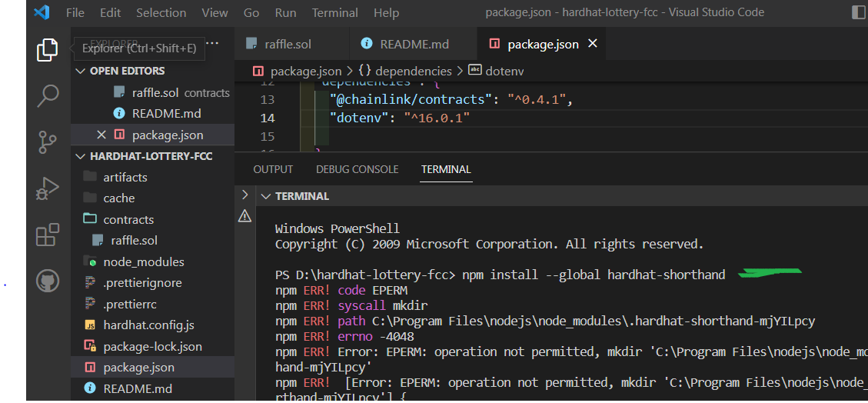
Task: Open the Edit menu
Action: tap(111, 12)
